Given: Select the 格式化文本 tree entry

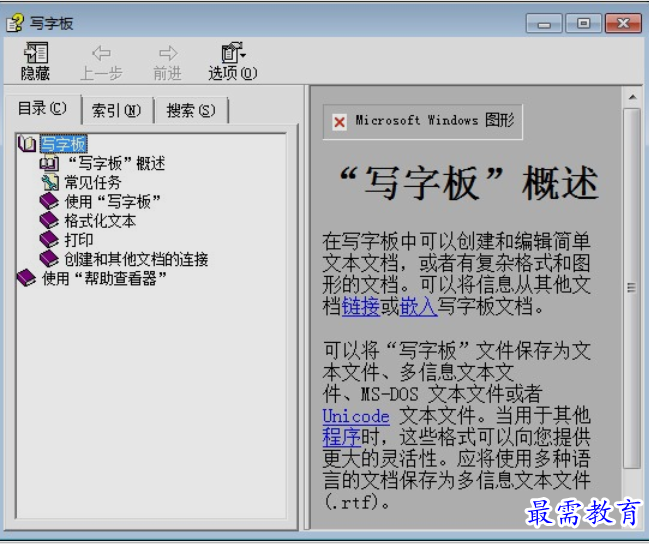Looking at the screenshot, I should [100, 221].
